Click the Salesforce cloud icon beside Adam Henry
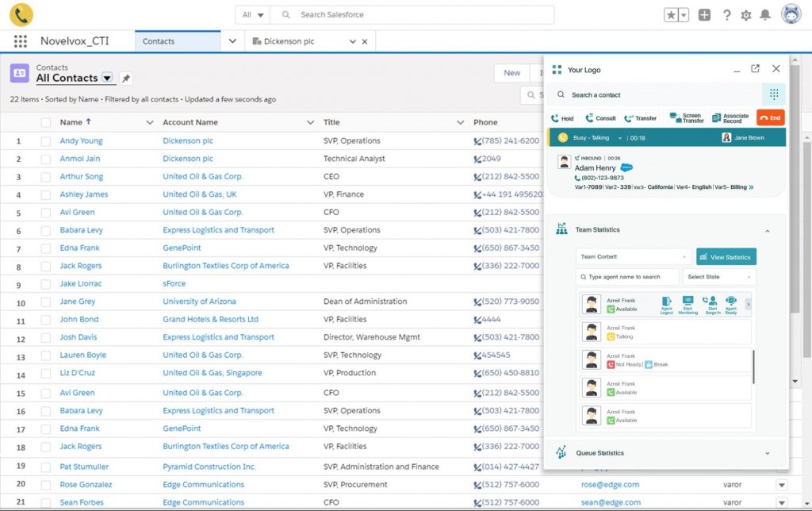Image resolution: width=812 pixels, height=511 pixels. 626,167
